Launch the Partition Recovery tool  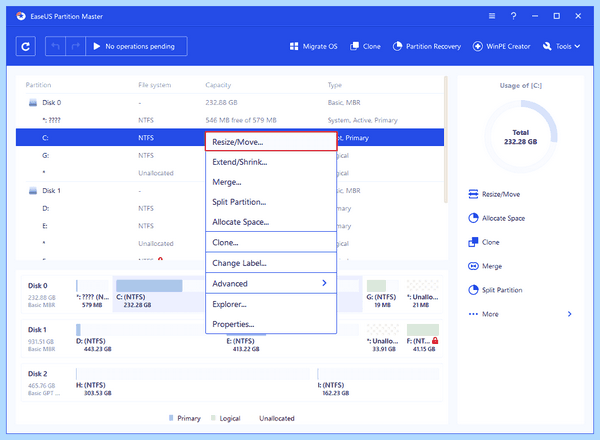[x=427, y=46]
